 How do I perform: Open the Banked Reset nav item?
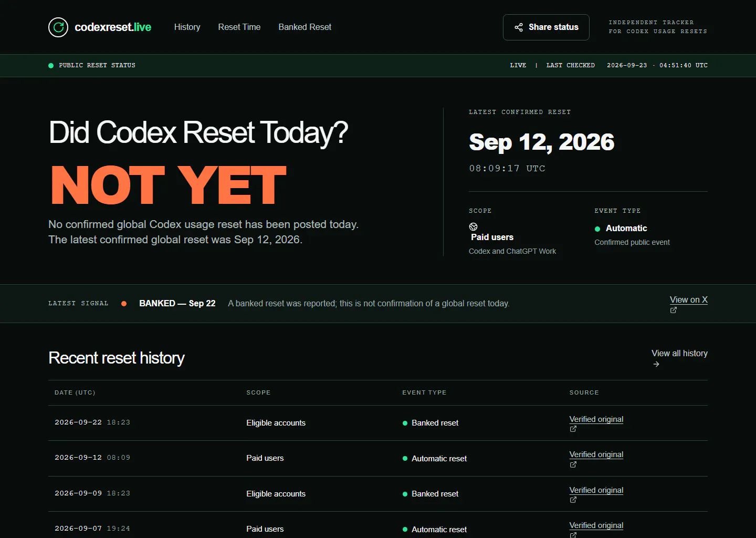(x=304, y=27)
